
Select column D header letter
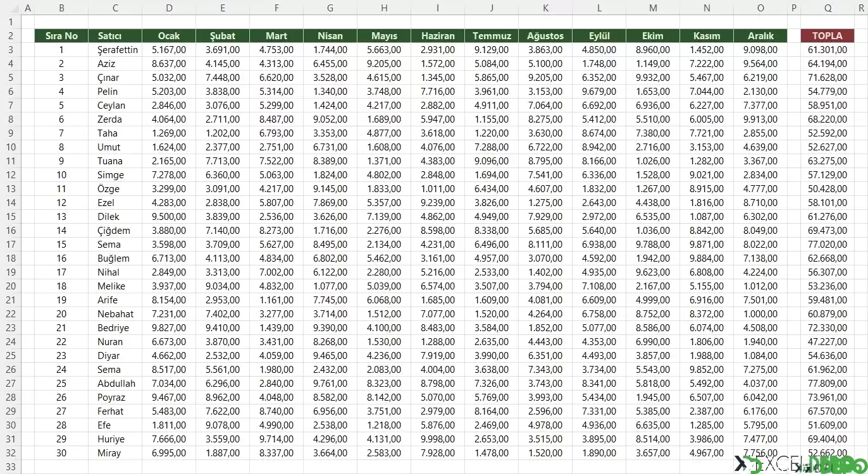pos(169,8)
